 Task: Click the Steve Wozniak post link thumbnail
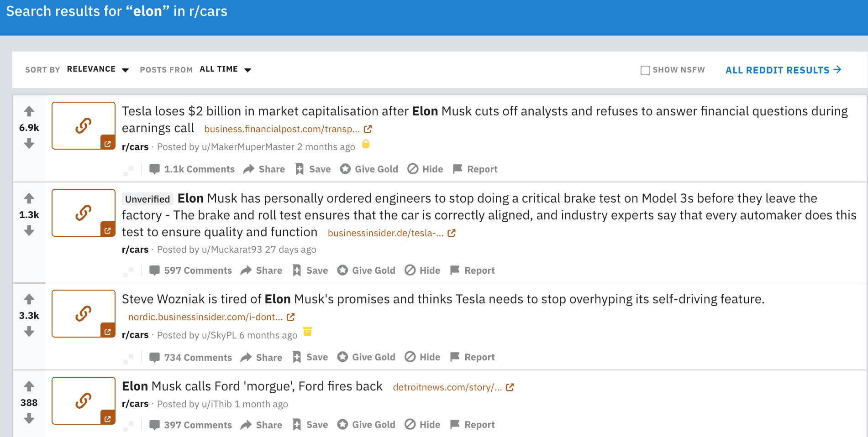[84, 314]
